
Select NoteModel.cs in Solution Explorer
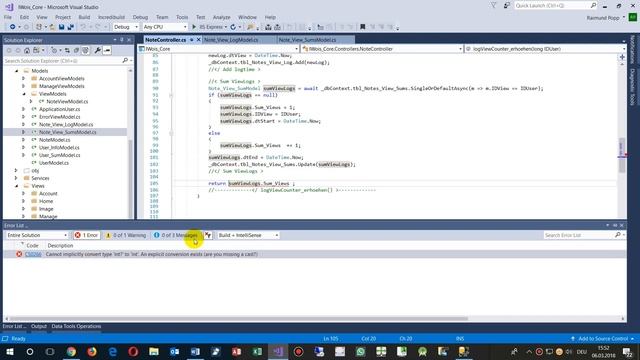coord(54,140)
